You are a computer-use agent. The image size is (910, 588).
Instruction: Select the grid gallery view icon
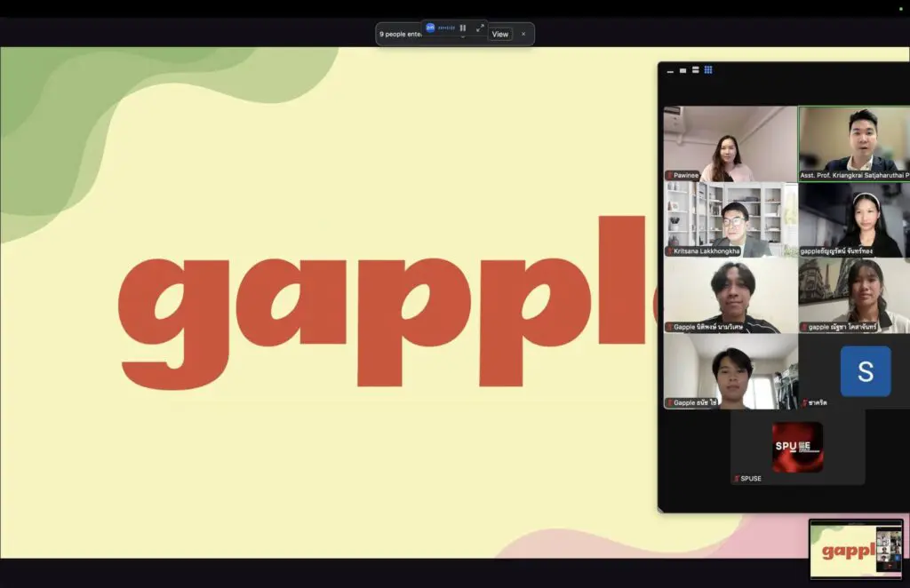coord(708,70)
